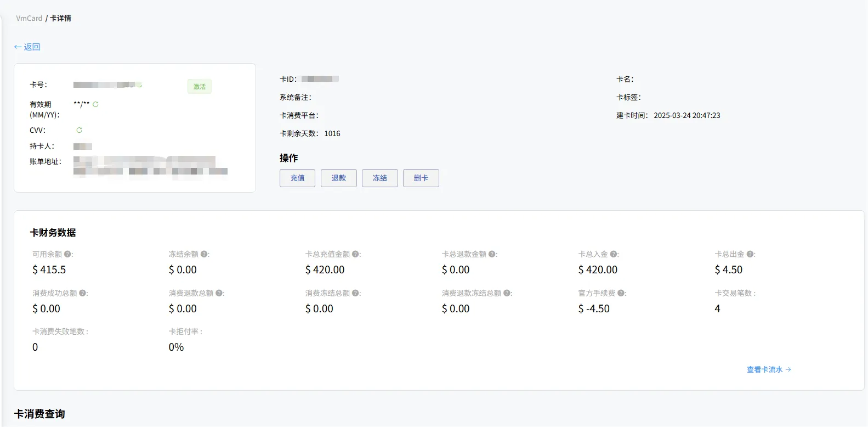Image resolution: width=868 pixels, height=427 pixels.
Task: Click the help icon next to 卡总退款金额
Action: pos(492,254)
